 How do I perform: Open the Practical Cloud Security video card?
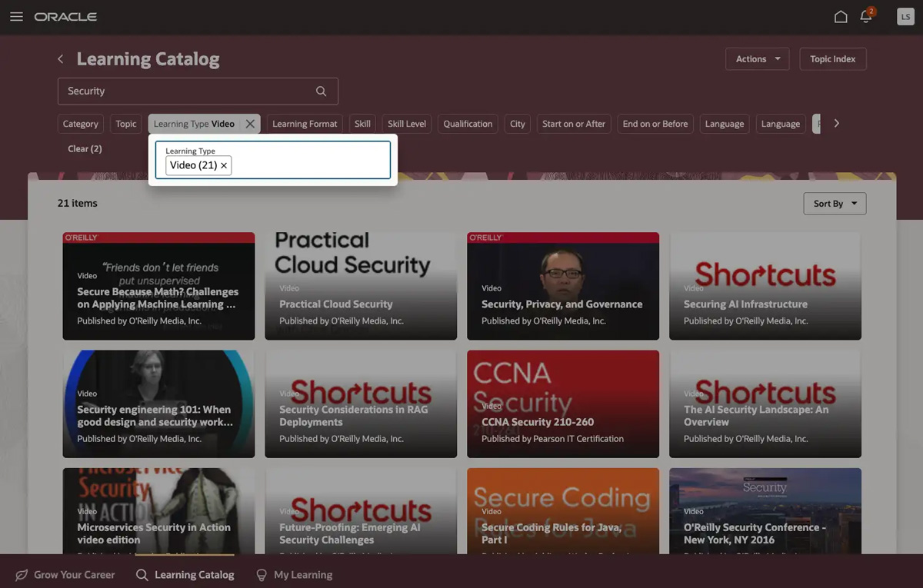(360, 286)
